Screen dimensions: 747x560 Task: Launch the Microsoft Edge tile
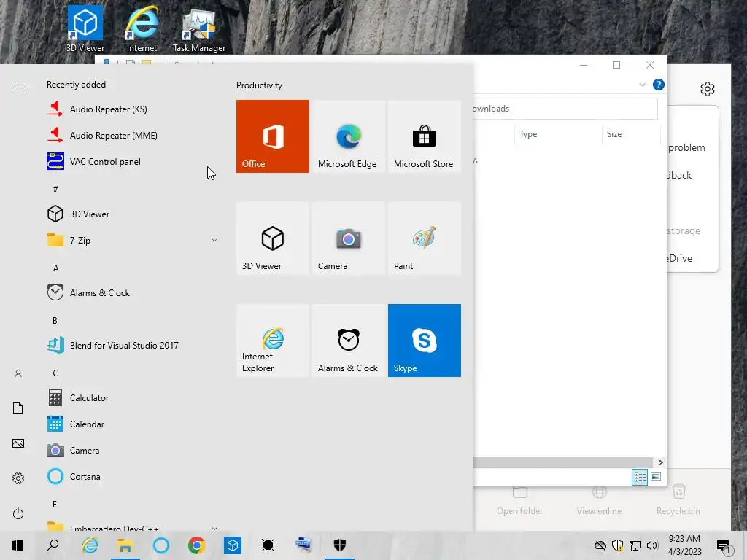tap(348, 136)
